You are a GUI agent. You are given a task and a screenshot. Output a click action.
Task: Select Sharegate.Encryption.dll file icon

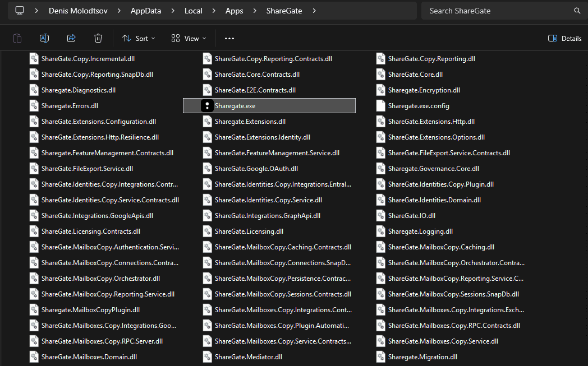[x=380, y=90]
